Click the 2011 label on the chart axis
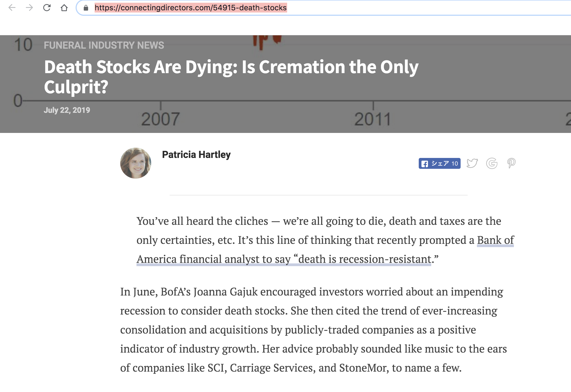Screen dimensions: 571x392 [373, 119]
